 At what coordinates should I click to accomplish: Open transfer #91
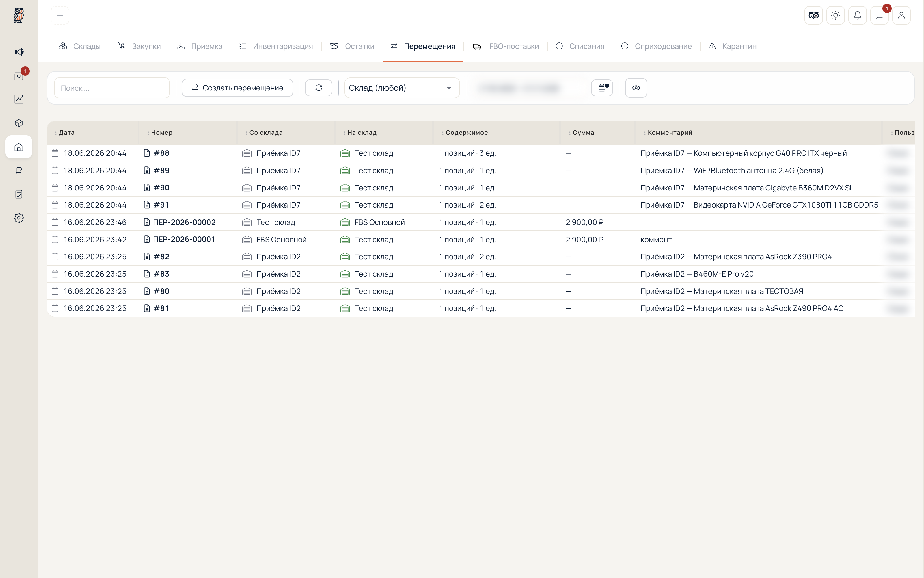(161, 205)
